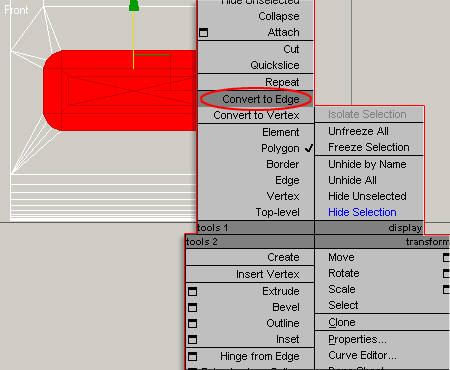Image resolution: width=450 pixels, height=370 pixels.
Task: Click the Front viewport label
Action: click(x=16, y=10)
